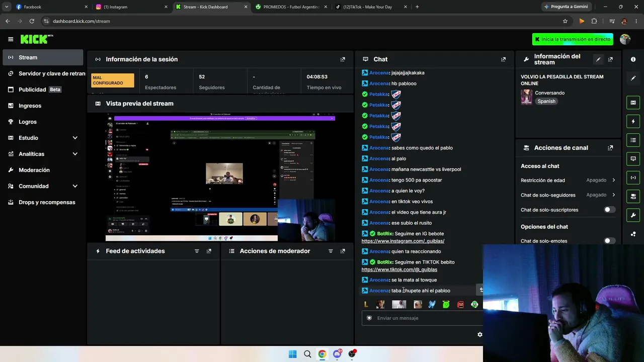
Task: Click the three-dots icon at sidebar bottom
Action: 633,234
